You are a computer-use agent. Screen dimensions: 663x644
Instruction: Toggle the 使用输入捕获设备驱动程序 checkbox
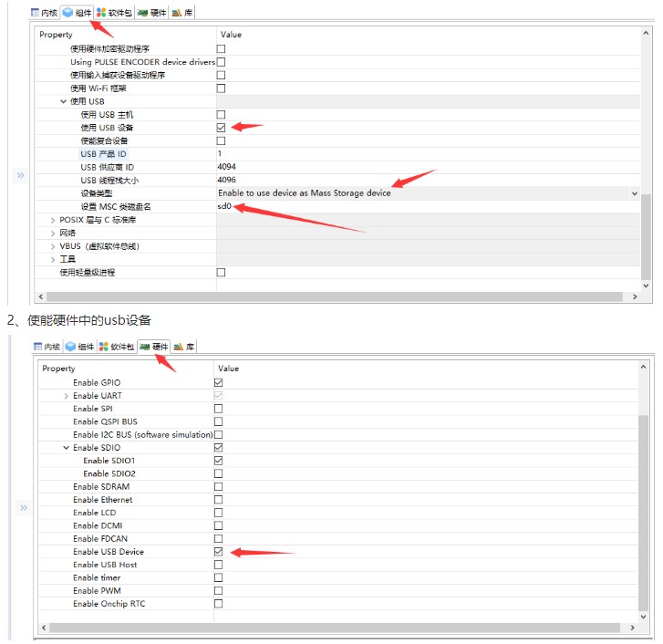point(221,75)
